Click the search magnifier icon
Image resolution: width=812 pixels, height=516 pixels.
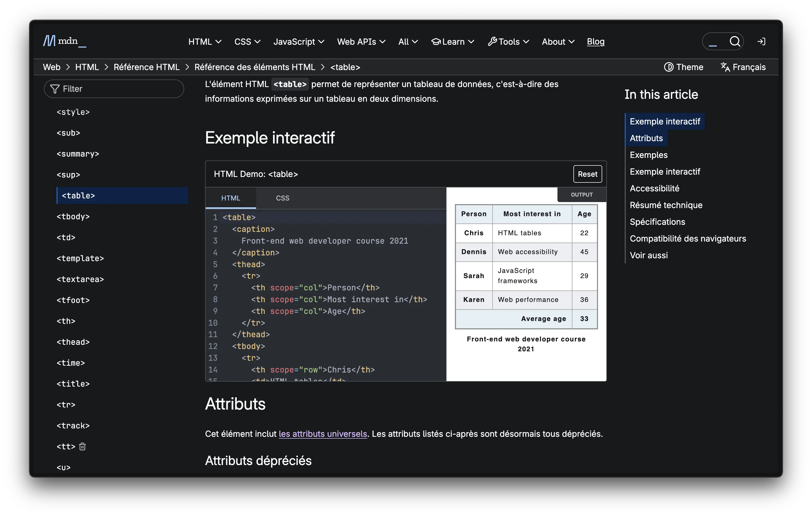(735, 42)
